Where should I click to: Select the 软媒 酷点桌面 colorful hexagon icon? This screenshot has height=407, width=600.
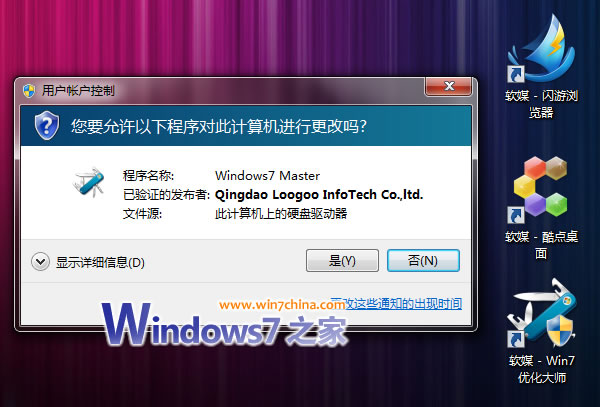tap(540, 187)
